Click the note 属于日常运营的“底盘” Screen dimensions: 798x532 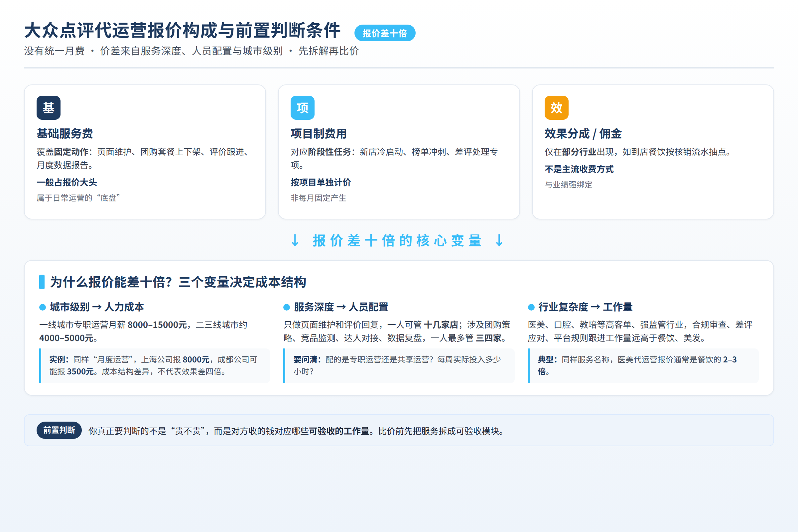coord(78,198)
